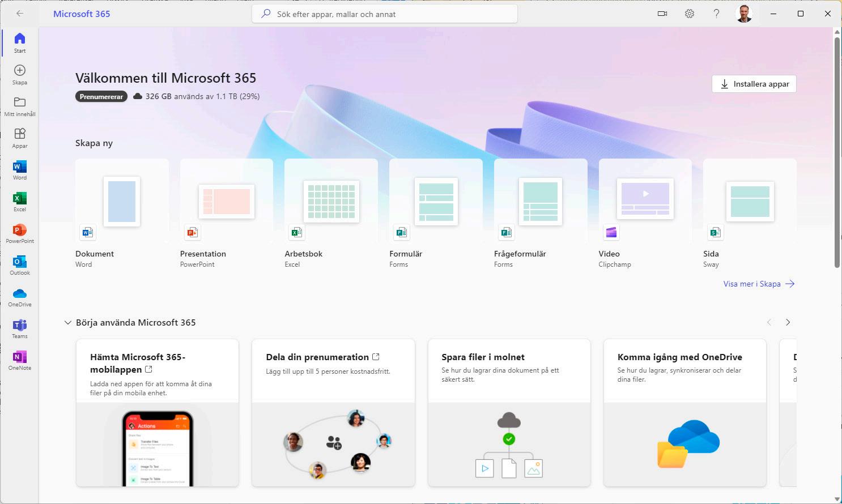Viewport: 842px width, 504px height.
Task: Open Visa mer i Skapa link
Action: click(x=759, y=284)
